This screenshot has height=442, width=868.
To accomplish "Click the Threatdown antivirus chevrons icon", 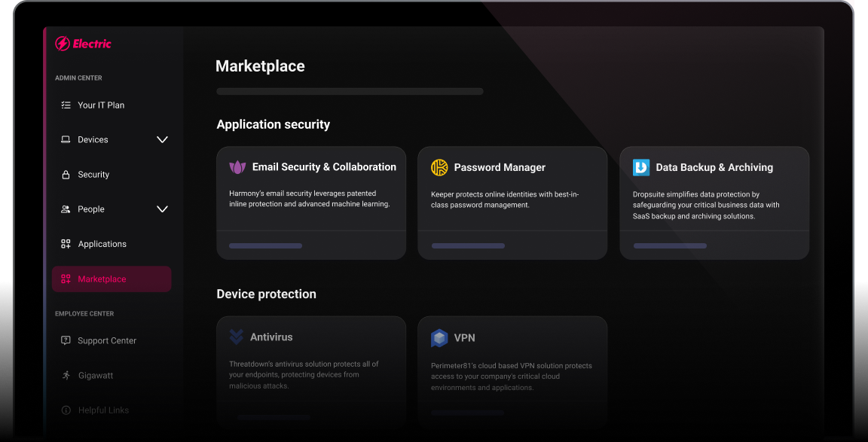I will 237,337.
